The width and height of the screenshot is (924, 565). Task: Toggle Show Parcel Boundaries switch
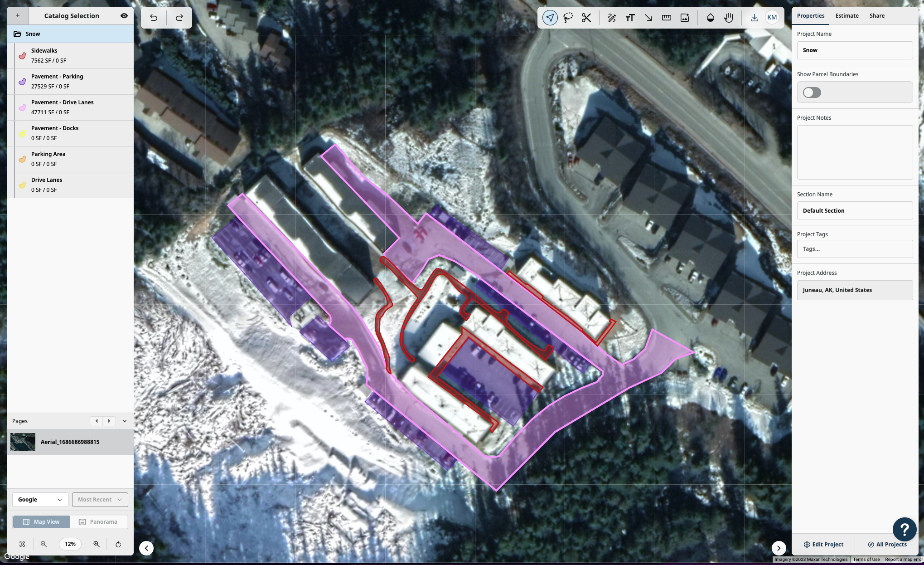point(812,93)
